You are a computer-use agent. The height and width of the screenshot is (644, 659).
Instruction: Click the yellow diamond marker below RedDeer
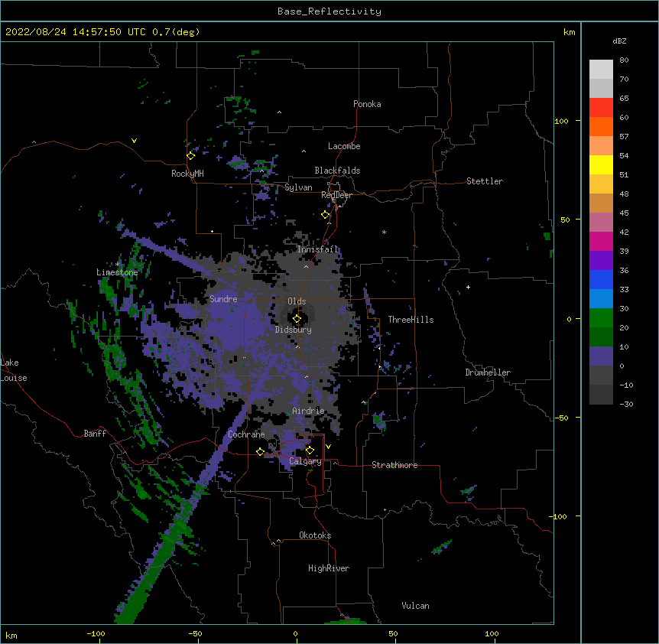(x=326, y=215)
